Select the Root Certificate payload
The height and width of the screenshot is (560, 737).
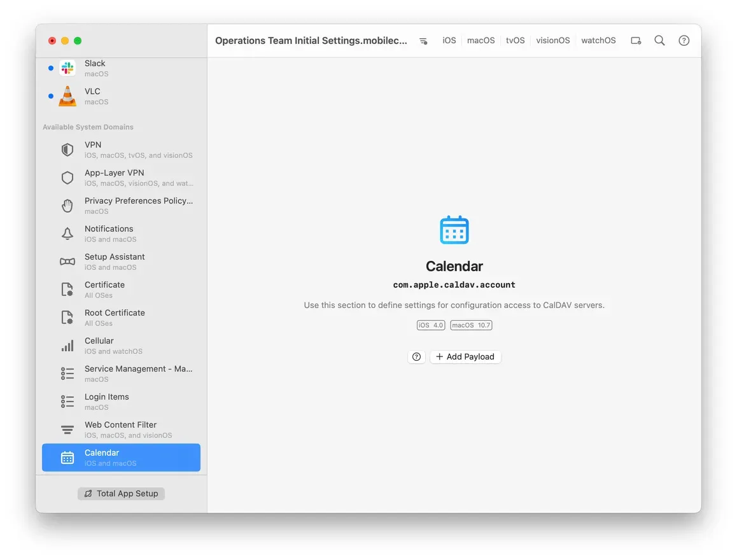pyautogui.click(x=113, y=317)
